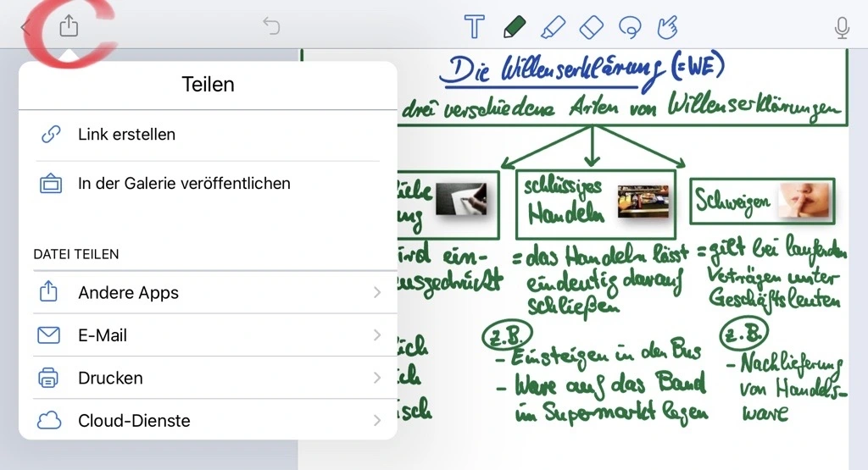
Task: Expand the E-Mail option chevron
Action: [377, 335]
